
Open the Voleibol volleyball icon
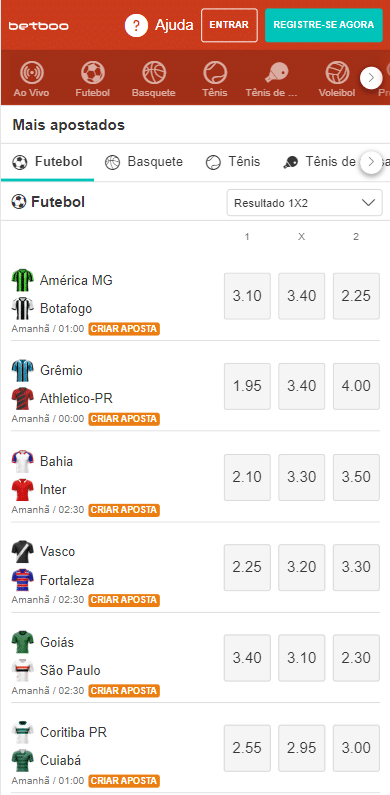(337, 74)
